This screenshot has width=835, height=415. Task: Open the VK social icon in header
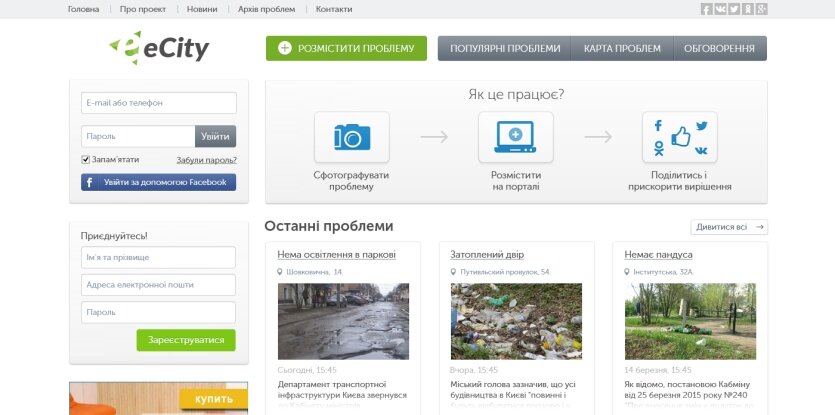(720, 9)
